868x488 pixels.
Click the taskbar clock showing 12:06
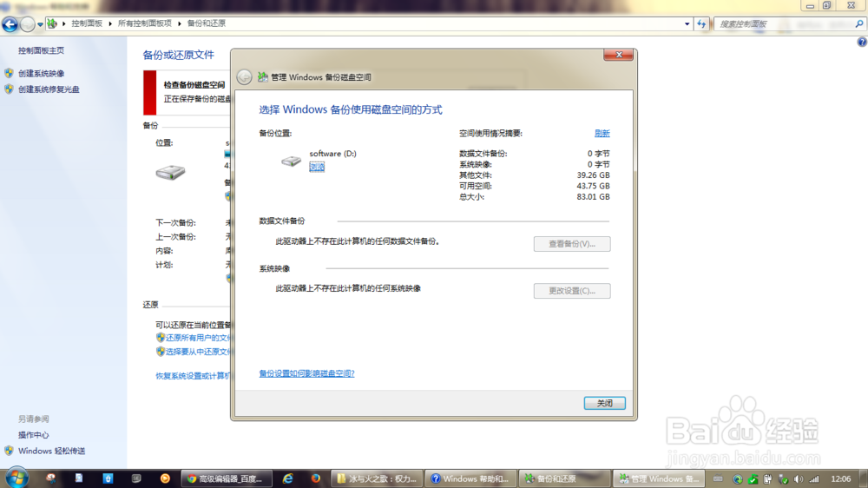coord(841,478)
